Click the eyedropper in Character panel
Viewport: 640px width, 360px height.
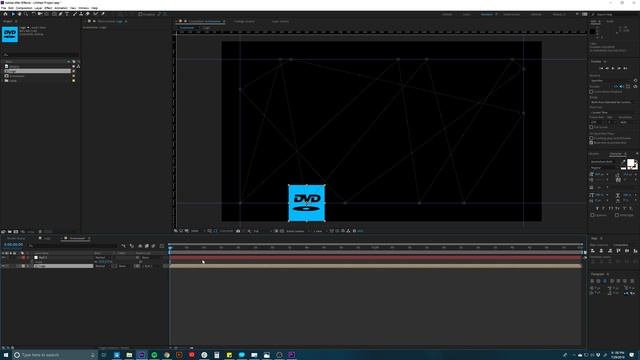pos(623,162)
